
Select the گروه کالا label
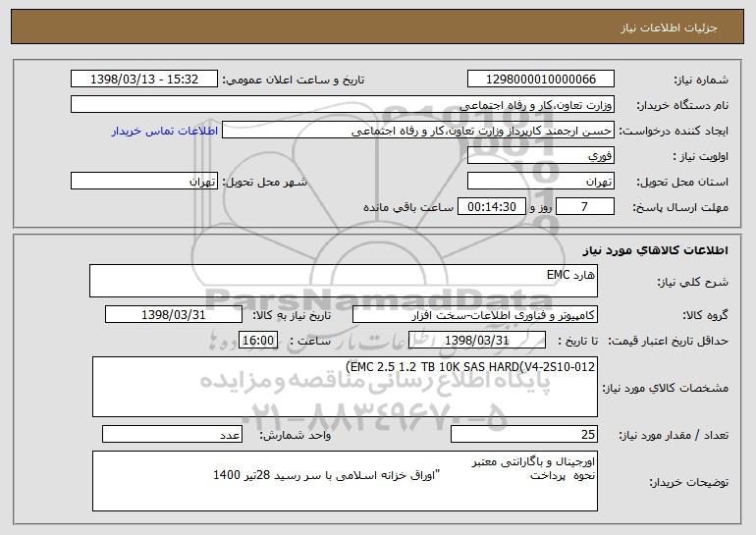coord(705,315)
